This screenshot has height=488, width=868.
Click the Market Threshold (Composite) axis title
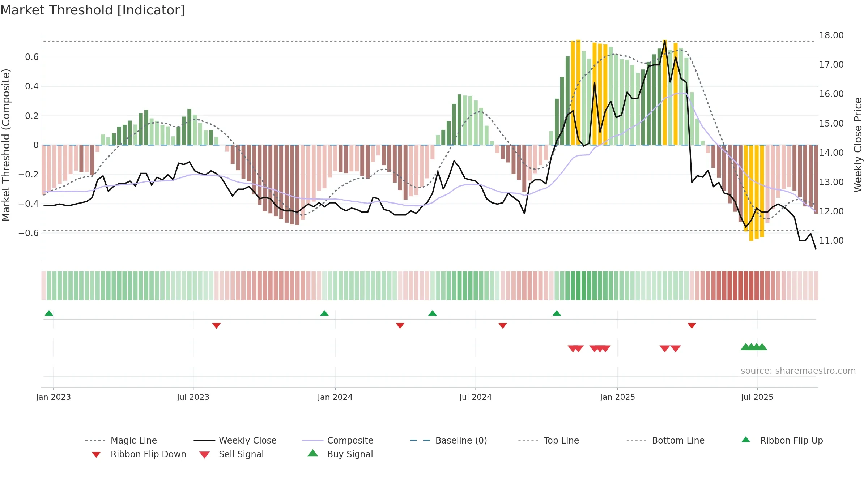[6, 145]
